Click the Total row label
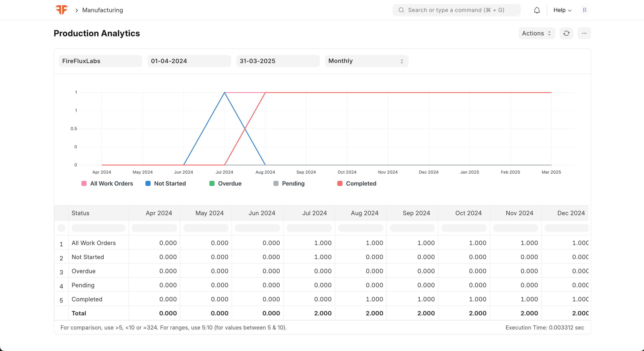Viewport: 644px width, 351px height. (79, 313)
